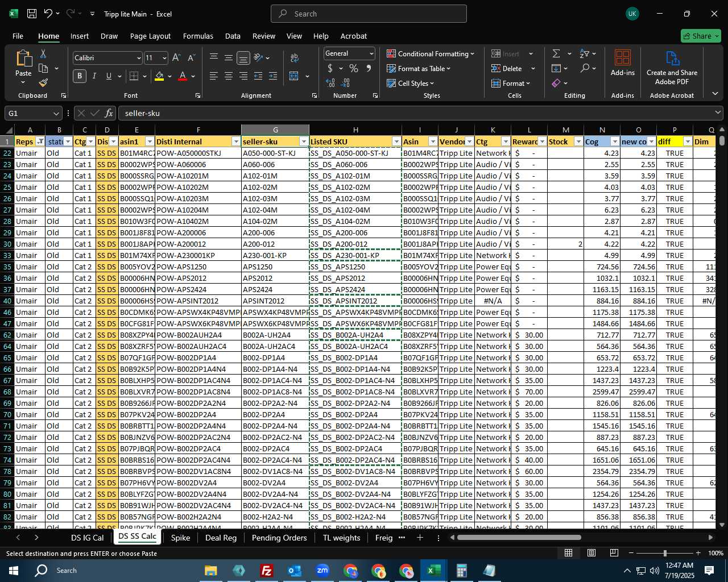Click the Format cells button
This screenshot has height=582, width=728.
[x=511, y=83]
